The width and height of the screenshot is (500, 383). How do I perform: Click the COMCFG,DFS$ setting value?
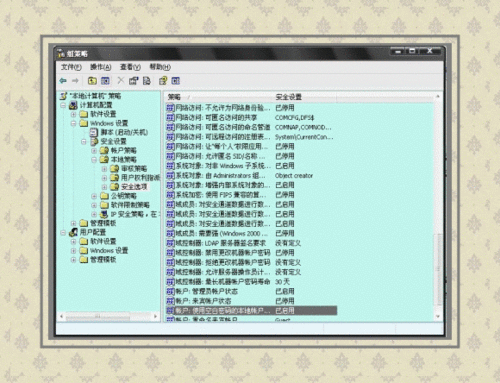[x=294, y=118]
